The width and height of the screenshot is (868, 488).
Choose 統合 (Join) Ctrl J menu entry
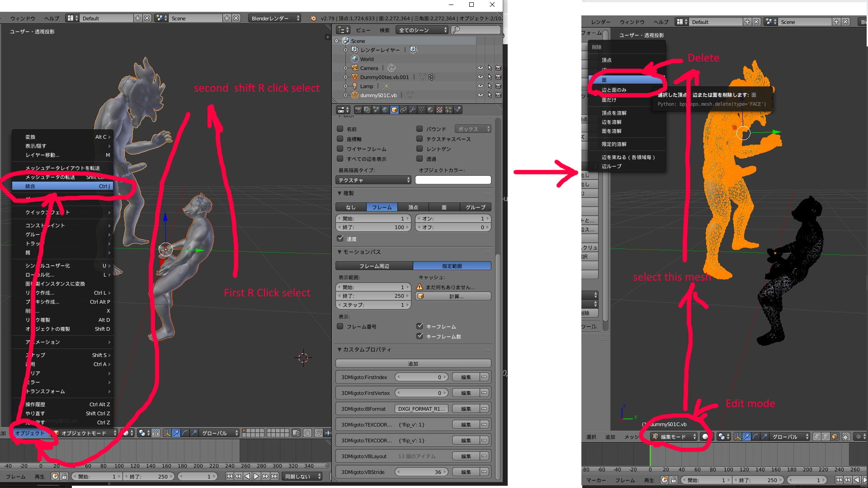(x=62, y=186)
